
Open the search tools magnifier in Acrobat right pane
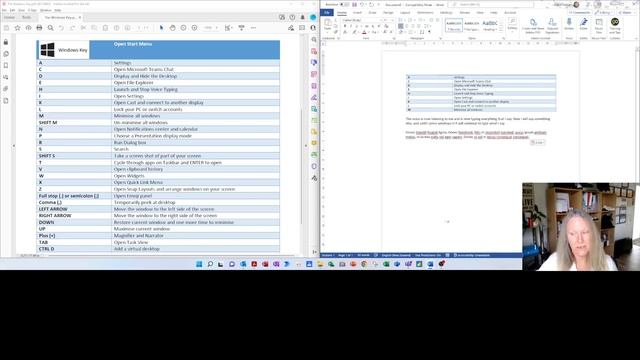click(314, 40)
